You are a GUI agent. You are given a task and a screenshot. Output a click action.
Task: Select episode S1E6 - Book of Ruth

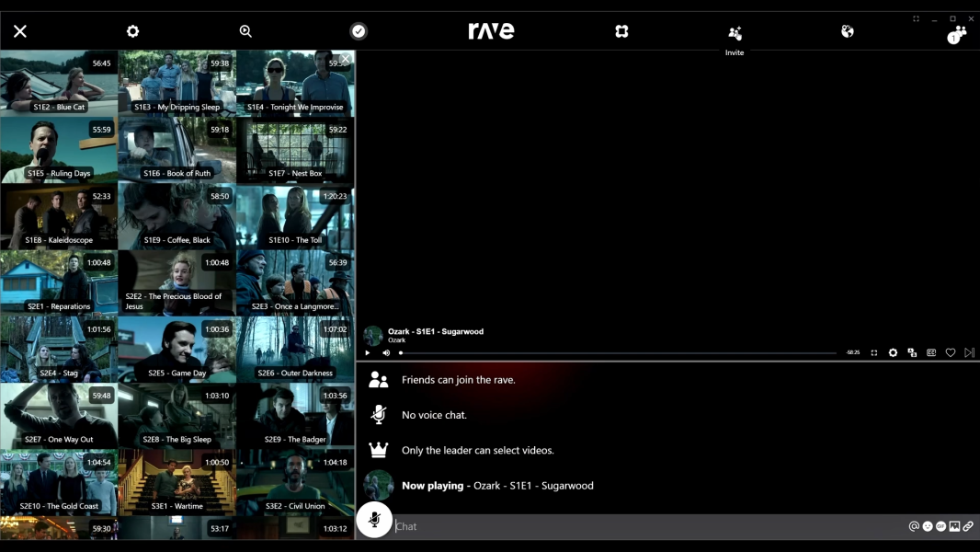[x=177, y=150]
